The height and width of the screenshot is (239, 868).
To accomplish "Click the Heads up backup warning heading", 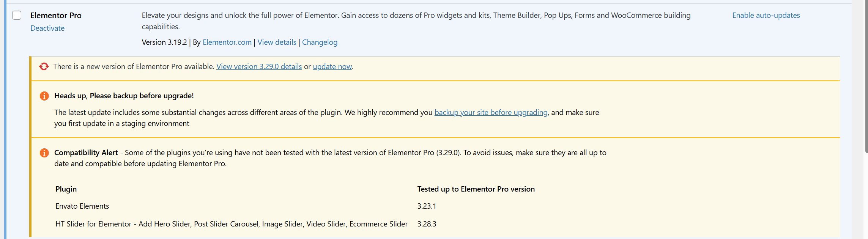I will pos(124,96).
